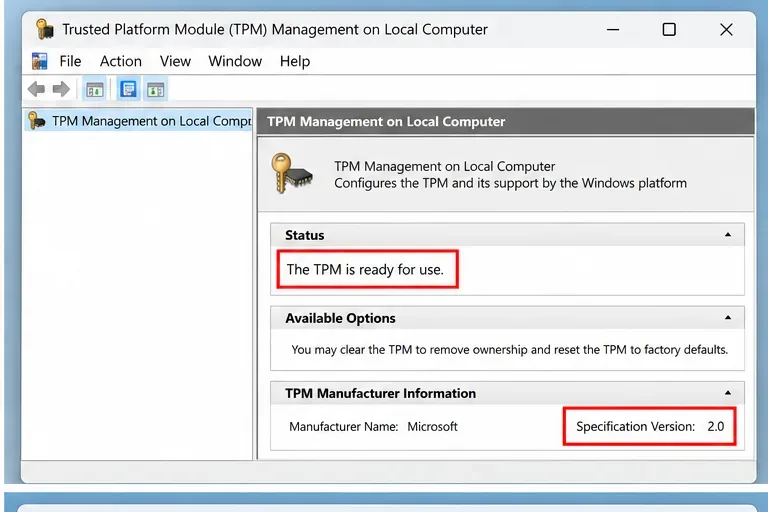Image resolution: width=768 pixels, height=512 pixels.
Task: Click the dark 'TPM Management on Local Computer' header
Action: click(x=505, y=122)
